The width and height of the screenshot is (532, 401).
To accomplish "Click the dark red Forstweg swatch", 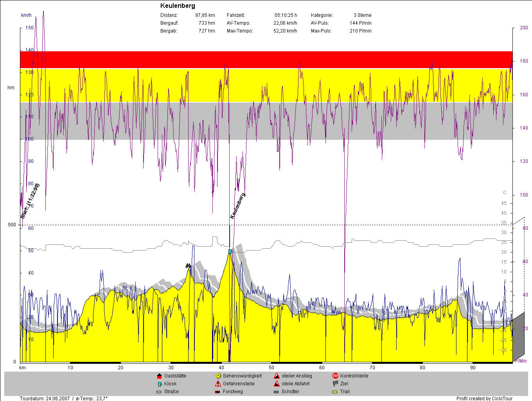I will (217, 392).
